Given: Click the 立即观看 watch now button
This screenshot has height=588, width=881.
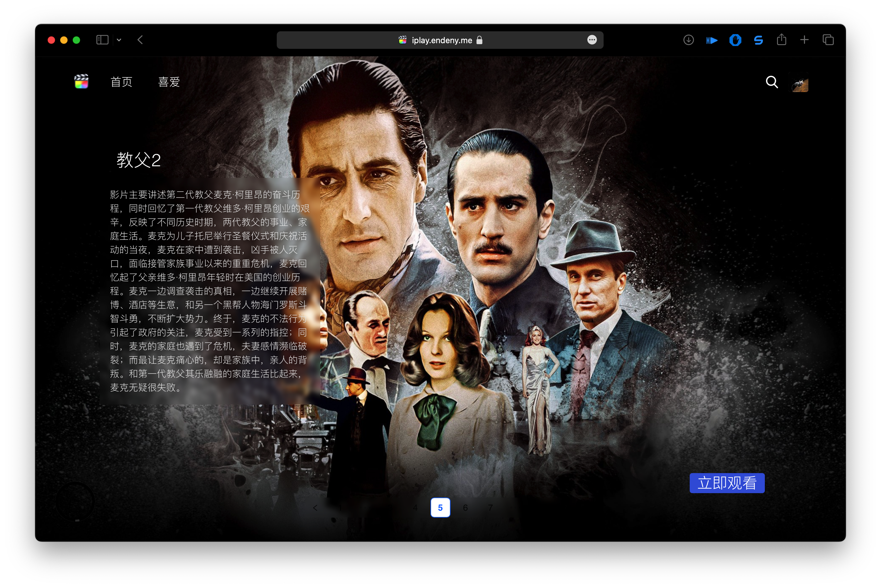Looking at the screenshot, I should tap(727, 483).
